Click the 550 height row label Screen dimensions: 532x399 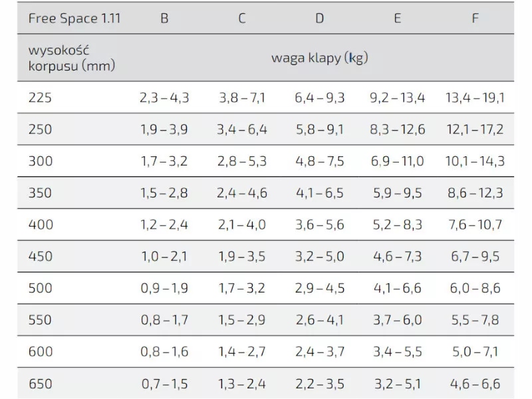(39, 321)
